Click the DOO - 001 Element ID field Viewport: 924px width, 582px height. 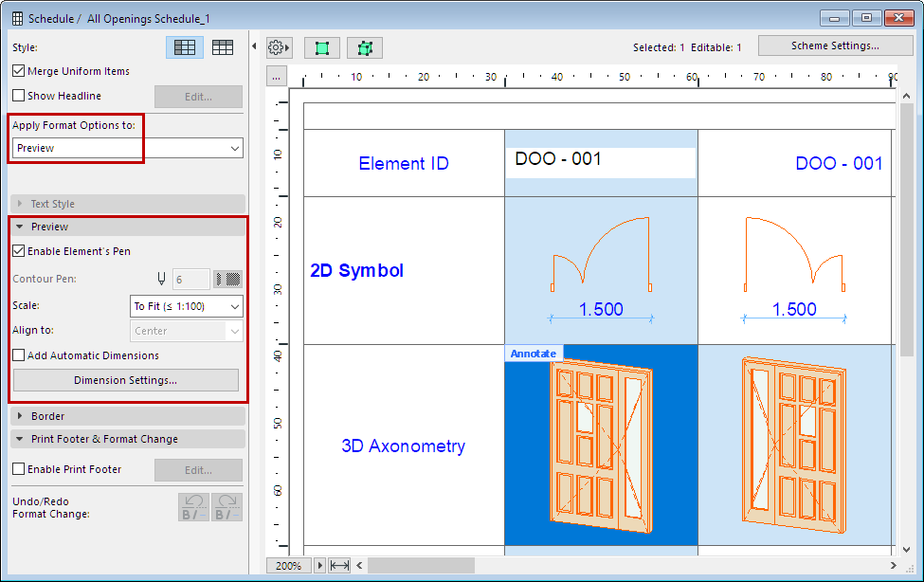click(x=601, y=161)
